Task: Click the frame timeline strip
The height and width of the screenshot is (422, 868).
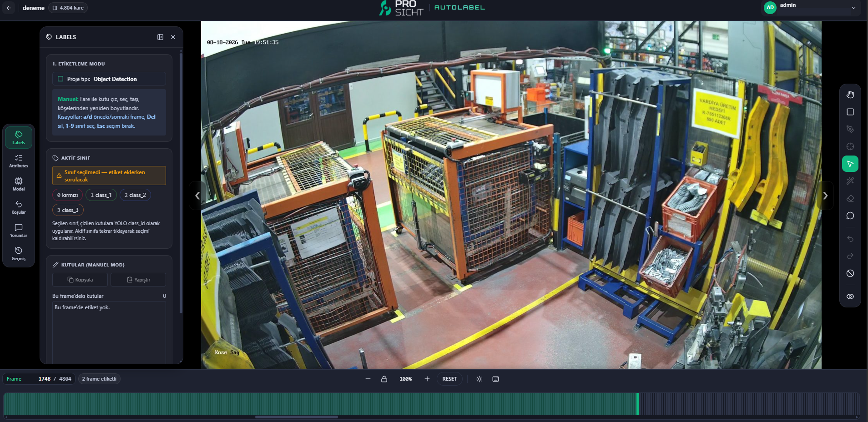Action: (x=431, y=404)
